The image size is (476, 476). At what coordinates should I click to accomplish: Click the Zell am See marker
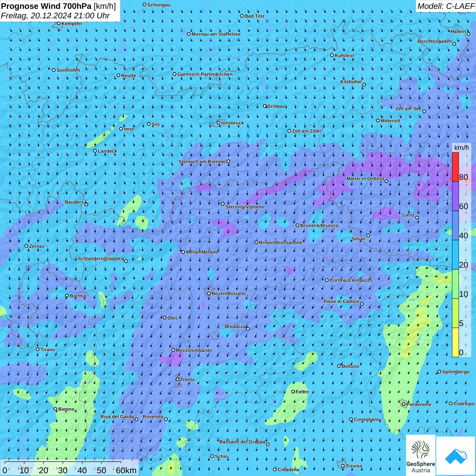(424, 111)
